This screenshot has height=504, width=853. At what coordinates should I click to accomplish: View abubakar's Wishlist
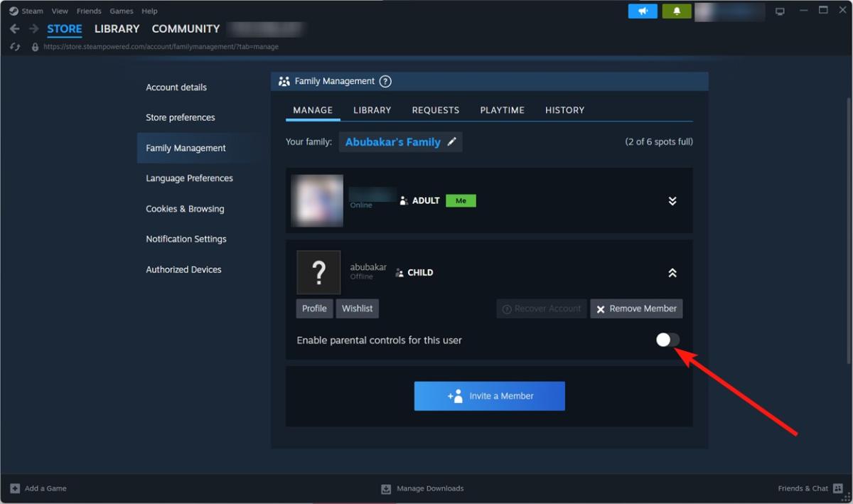[x=357, y=308]
